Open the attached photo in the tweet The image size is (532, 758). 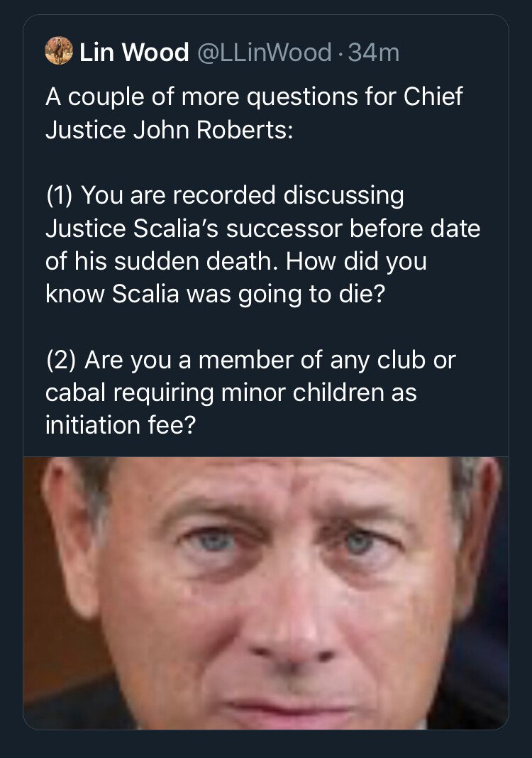[x=266, y=593]
